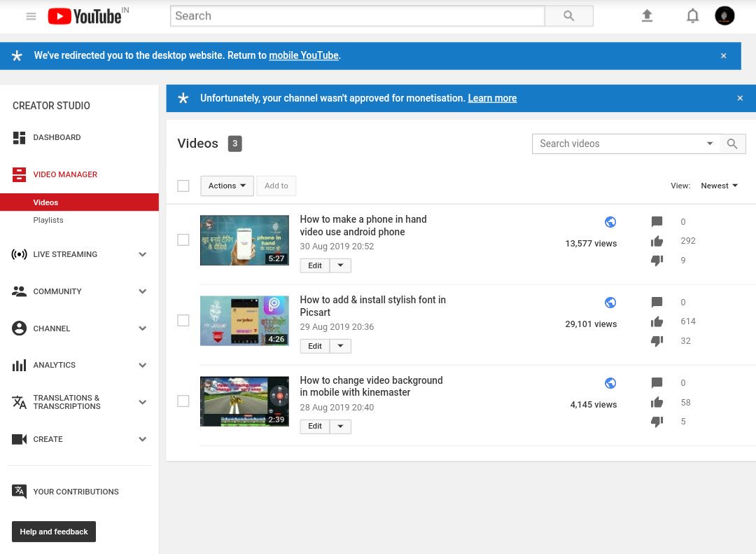Click public globe icon for Picsart font video
This screenshot has height=554, width=756.
[610, 303]
